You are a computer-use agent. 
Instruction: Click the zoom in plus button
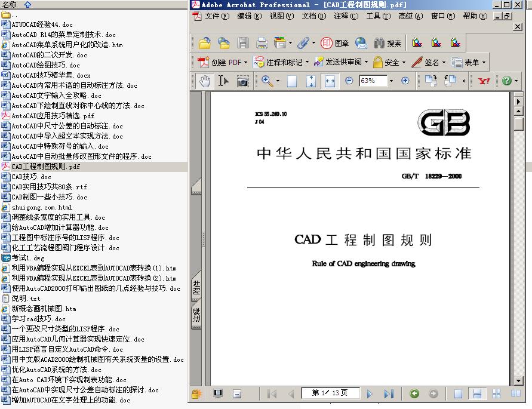pyautogui.click(x=405, y=81)
